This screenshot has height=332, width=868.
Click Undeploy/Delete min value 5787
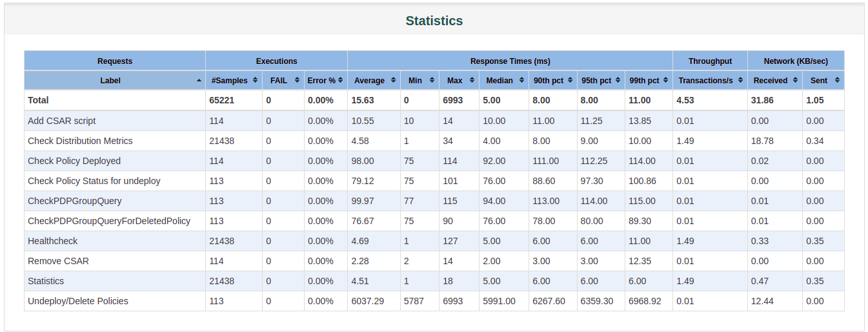[x=414, y=301]
